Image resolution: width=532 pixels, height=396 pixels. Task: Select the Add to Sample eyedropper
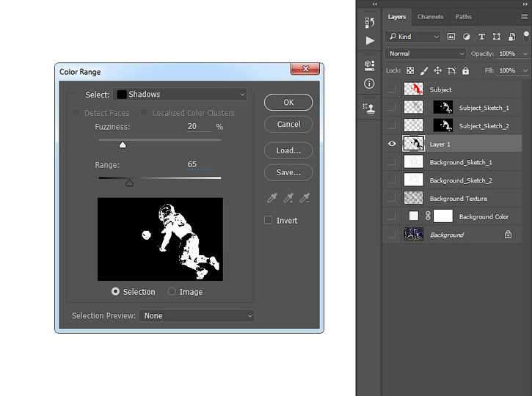(288, 198)
